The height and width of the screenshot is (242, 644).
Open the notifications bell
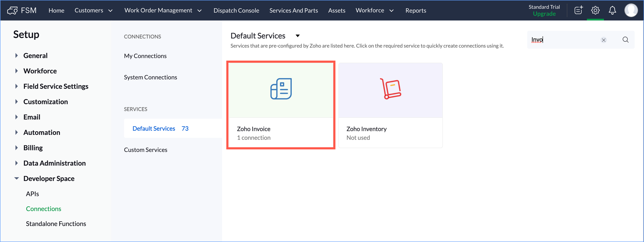click(x=612, y=10)
